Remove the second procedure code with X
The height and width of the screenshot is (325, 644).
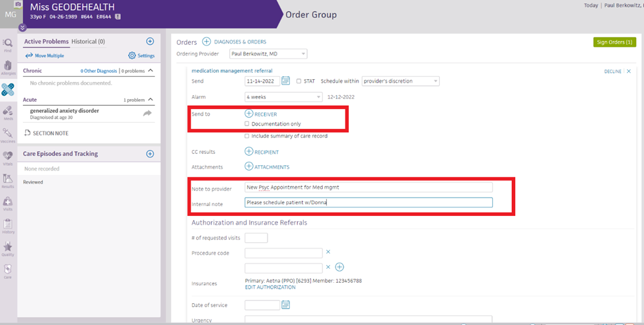pos(328,267)
